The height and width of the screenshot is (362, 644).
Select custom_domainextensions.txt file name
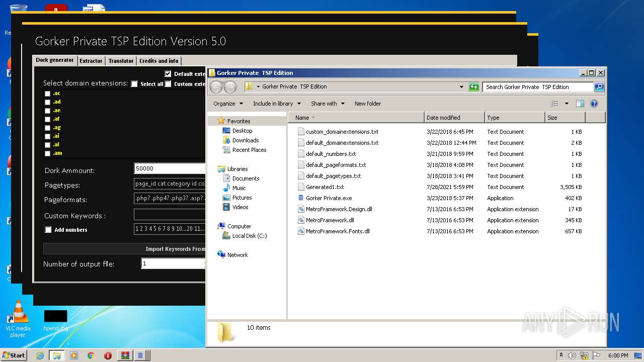coord(342,132)
